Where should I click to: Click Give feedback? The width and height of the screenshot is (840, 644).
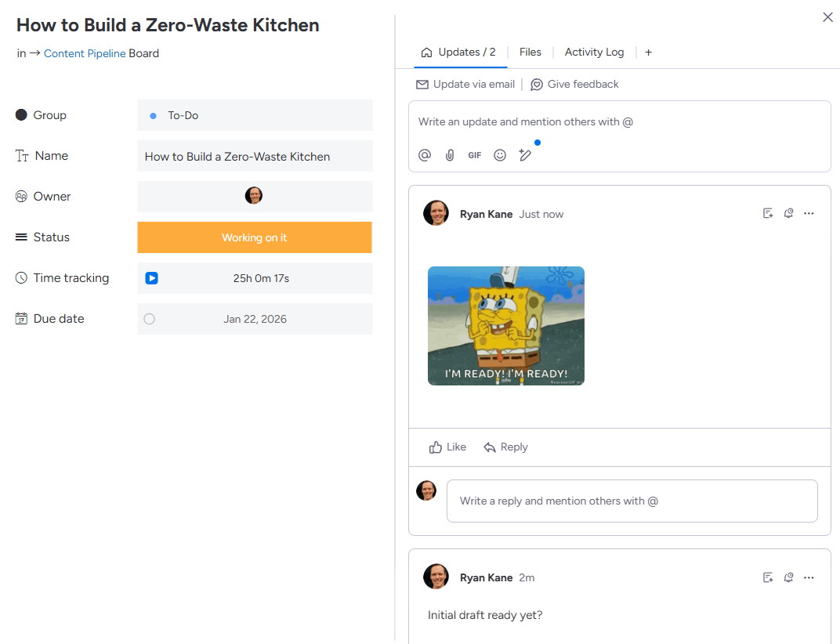click(574, 84)
